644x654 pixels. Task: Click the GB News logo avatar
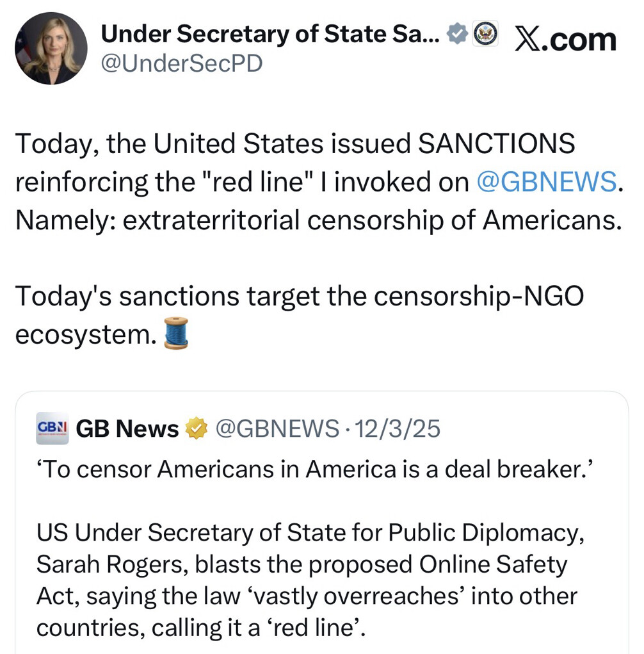point(52,428)
